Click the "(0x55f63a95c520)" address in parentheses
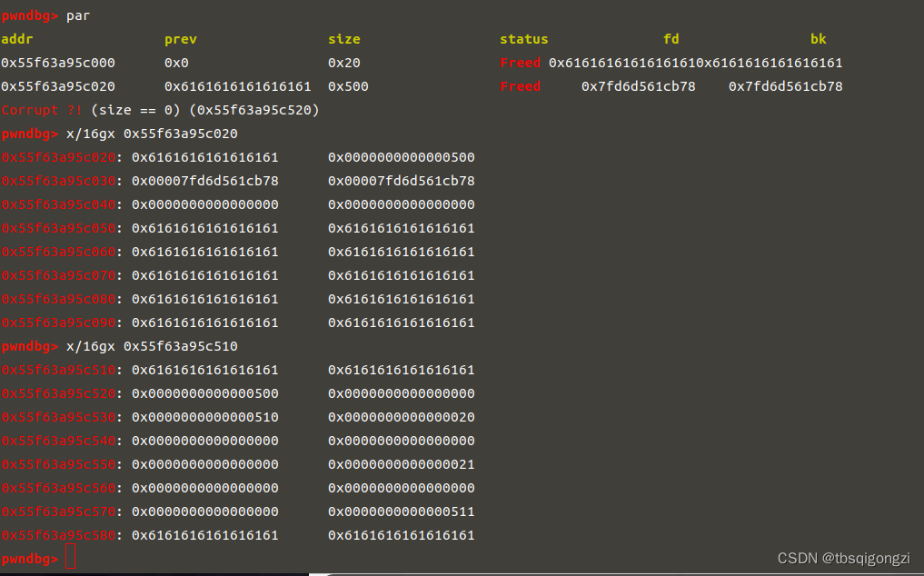 tap(254, 110)
